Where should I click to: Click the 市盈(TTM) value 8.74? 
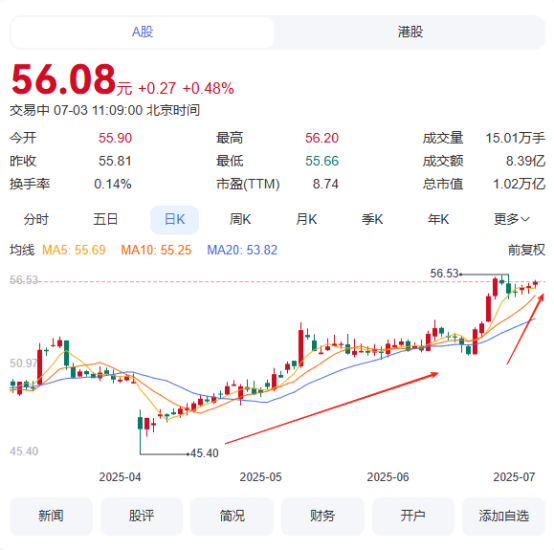point(325,184)
